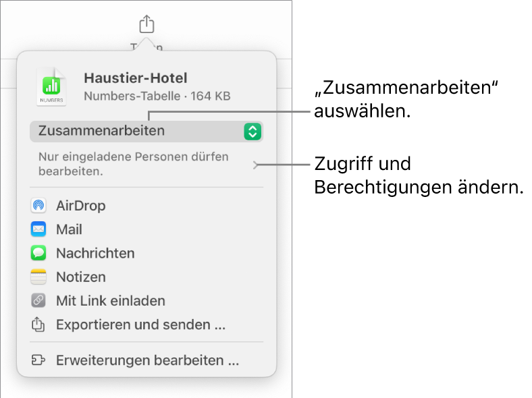
Task: Click the Erweiterungen bearbeiten icon
Action: coord(38,361)
